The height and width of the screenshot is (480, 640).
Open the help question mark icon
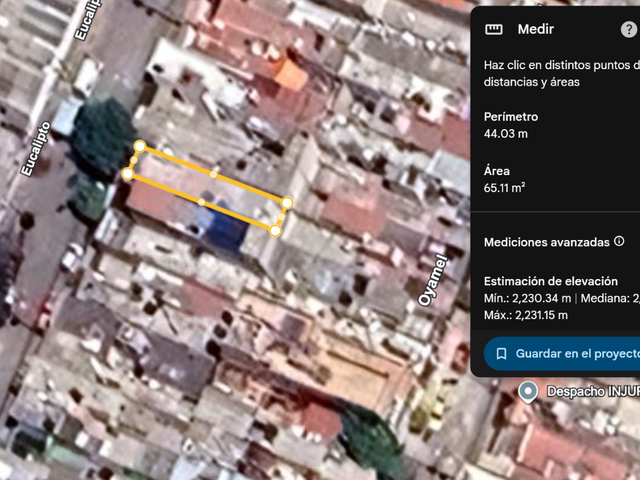629,29
